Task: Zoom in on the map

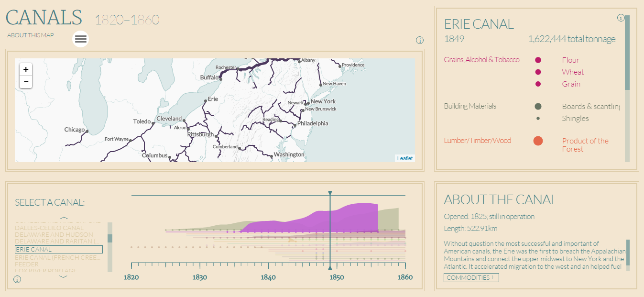Action: click(x=26, y=69)
